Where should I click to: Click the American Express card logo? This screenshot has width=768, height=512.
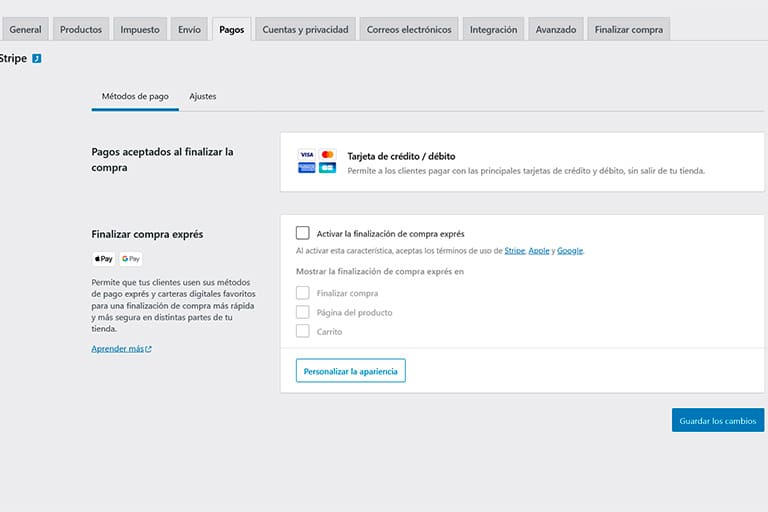tap(307, 168)
